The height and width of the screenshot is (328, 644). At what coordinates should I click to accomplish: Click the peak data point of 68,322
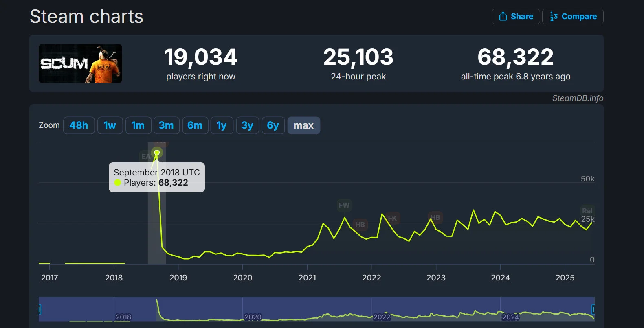157,153
